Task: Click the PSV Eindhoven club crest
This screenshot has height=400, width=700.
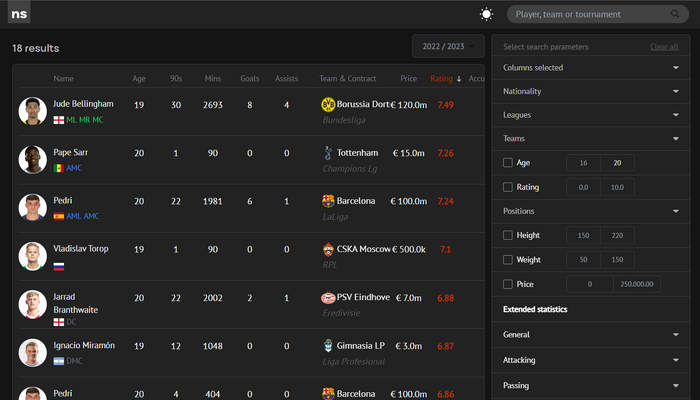Action: 327,298
